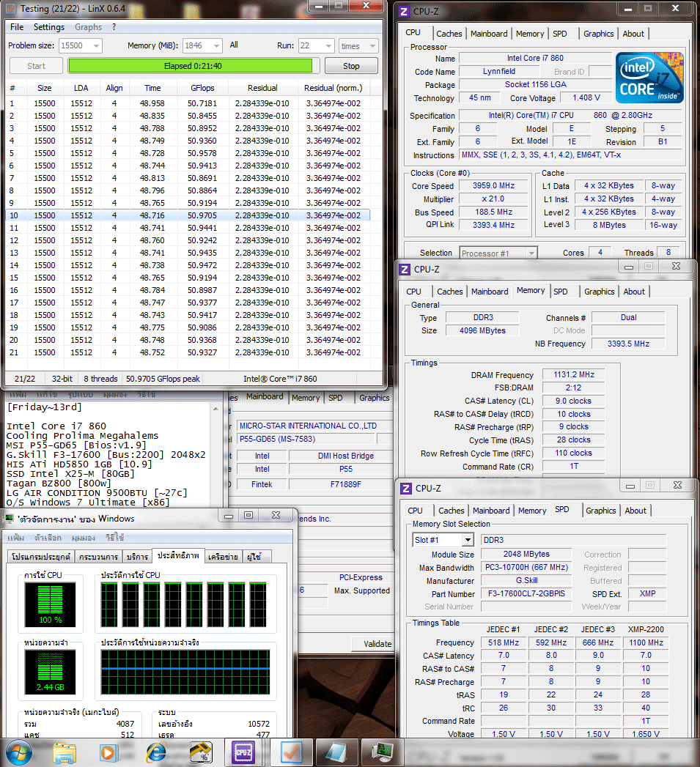The width and height of the screenshot is (700, 767).
Task: Open the times unit dropdown in LinX
Action: [x=372, y=46]
